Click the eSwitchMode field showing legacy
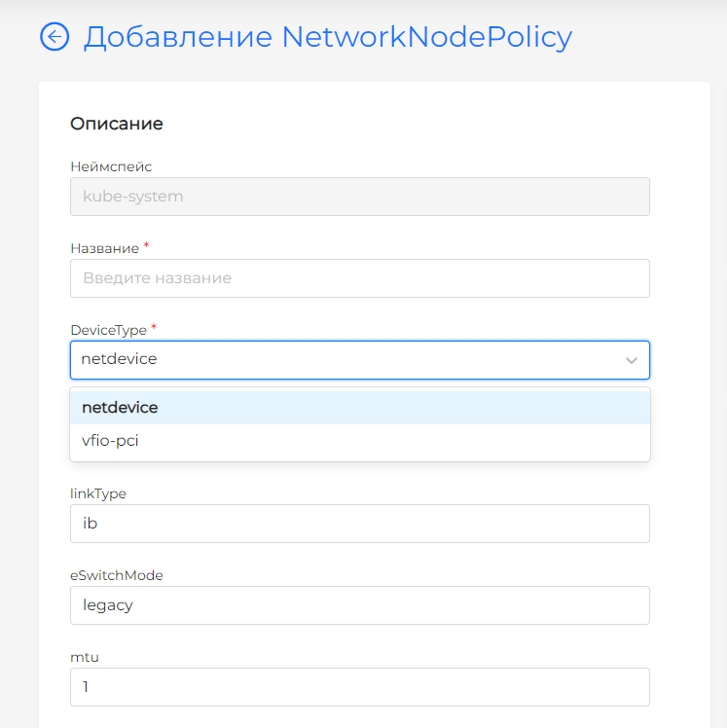The image size is (727, 728). click(359, 605)
